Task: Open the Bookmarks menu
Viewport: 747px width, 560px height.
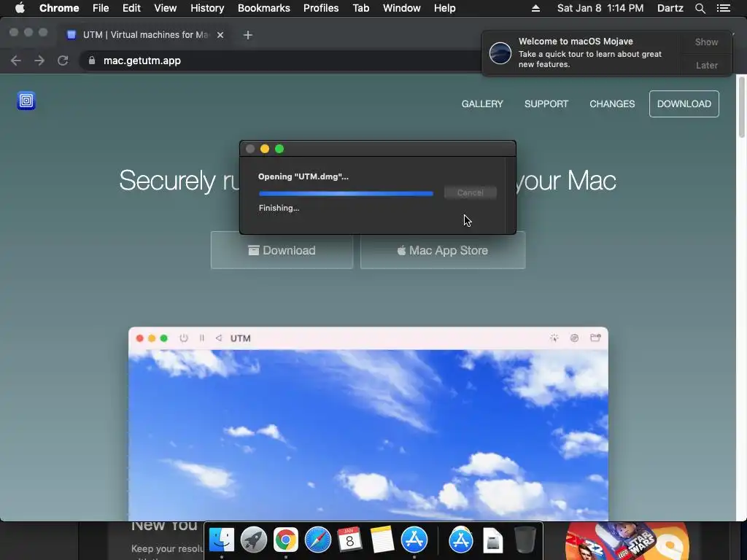Action: [264, 8]
